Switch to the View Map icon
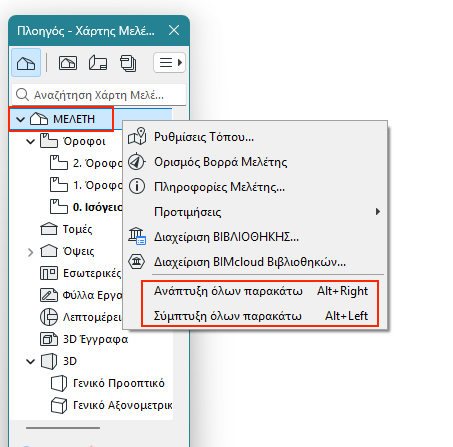 [68, 63]
